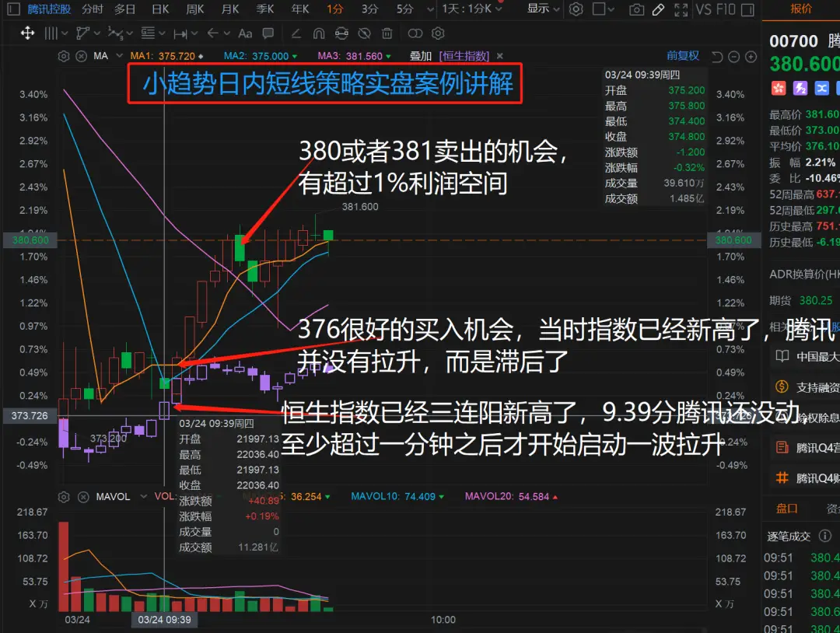
Task: Open MAVOL indicator settings gear
Action: (x=64, y=497)
